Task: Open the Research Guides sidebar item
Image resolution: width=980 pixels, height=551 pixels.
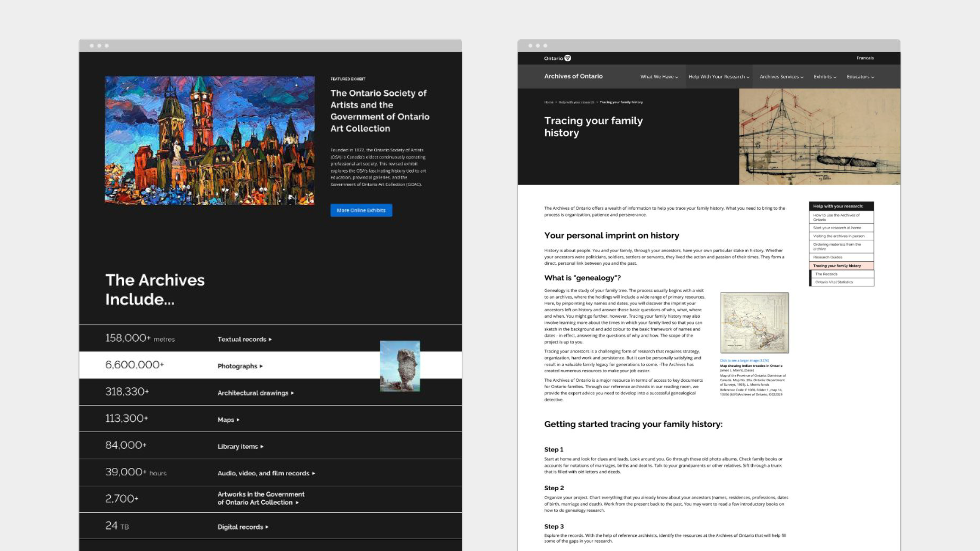Action: click(841, 257)
